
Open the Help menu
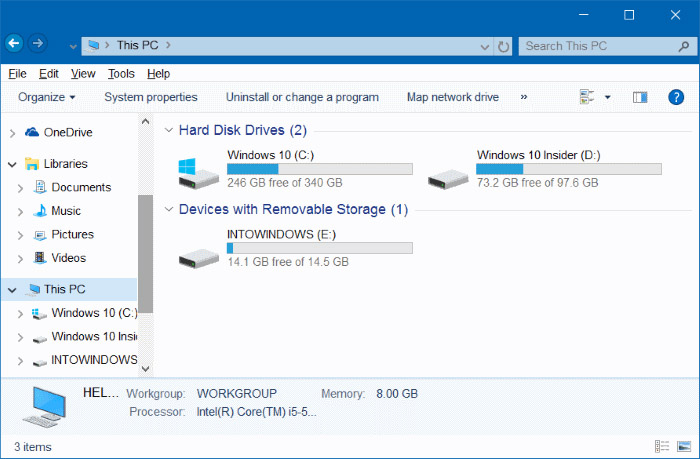tap(158, 74)
